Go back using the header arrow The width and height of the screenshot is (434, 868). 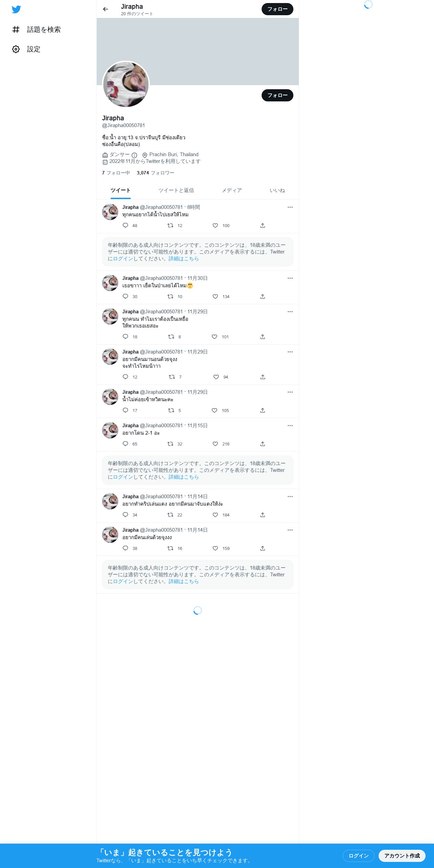pyautogui.click(x=105, y=9)
